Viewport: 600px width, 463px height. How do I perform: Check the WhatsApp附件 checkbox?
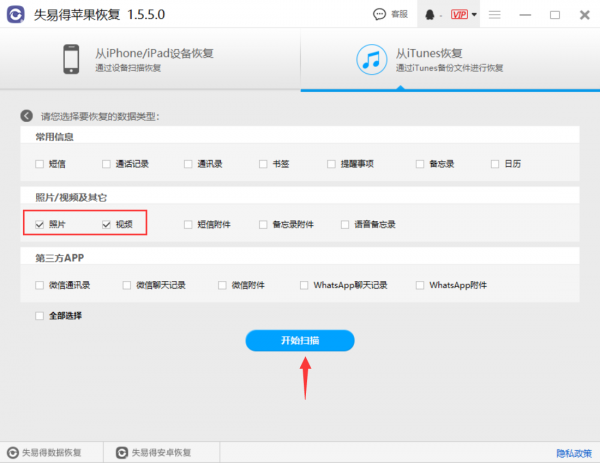[x=420, y=285]
